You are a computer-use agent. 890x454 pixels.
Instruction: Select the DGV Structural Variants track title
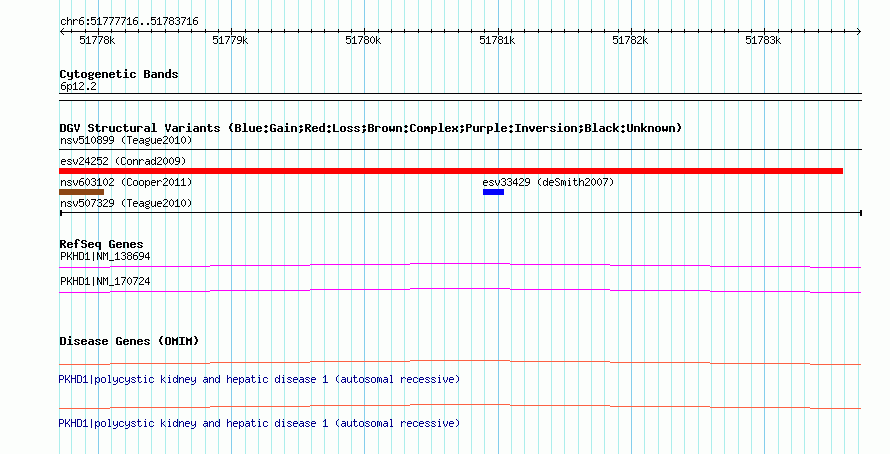371,128
